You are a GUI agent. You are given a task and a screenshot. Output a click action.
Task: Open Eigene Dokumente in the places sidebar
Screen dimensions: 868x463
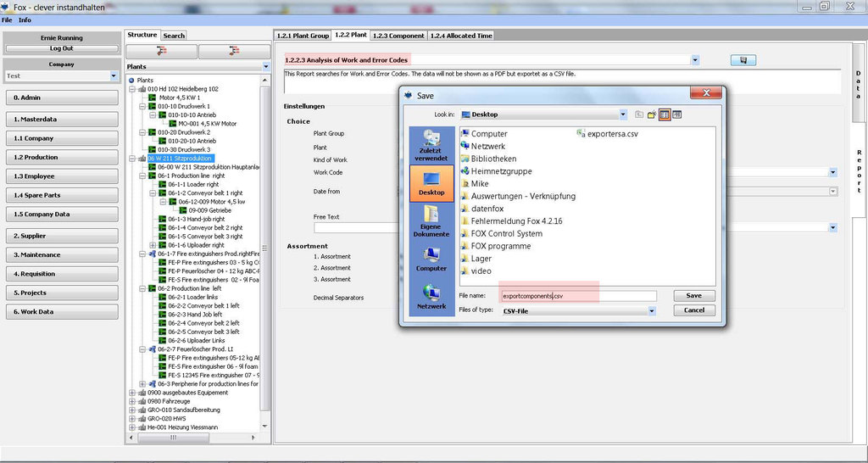[x=431, y=222]
